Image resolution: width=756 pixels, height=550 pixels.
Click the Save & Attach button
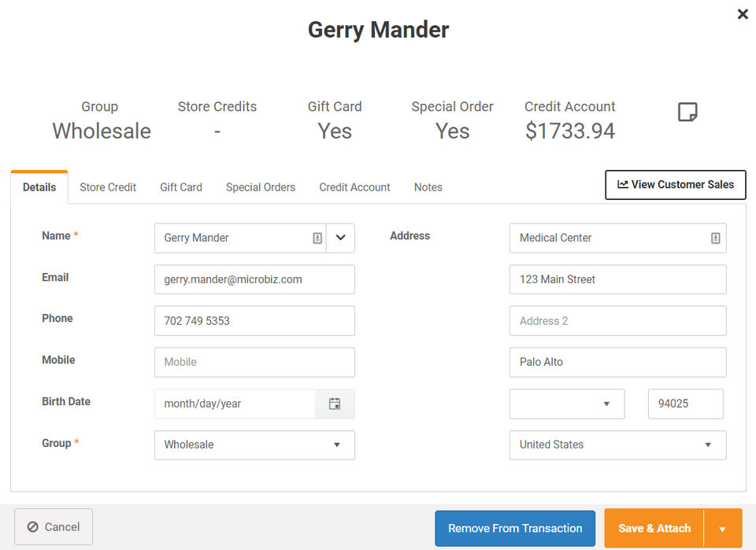click(x=654, y=529)
